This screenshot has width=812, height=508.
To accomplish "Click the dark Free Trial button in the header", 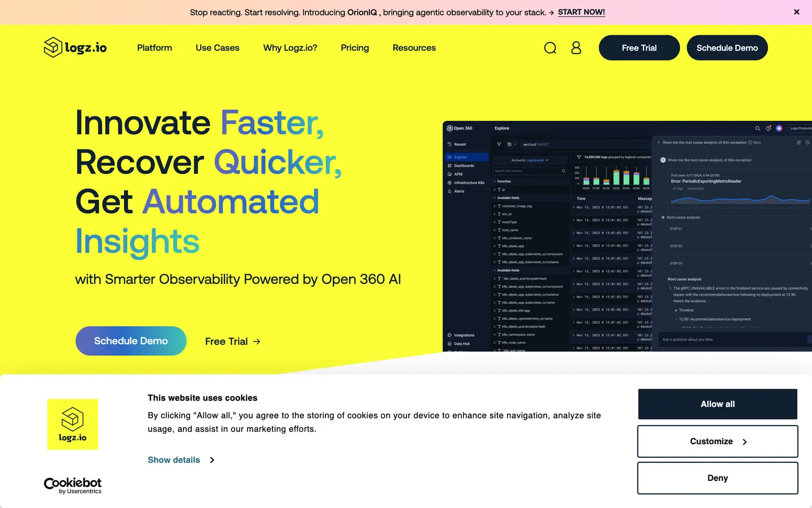I will pyautogui.click(x=639, y=48).
